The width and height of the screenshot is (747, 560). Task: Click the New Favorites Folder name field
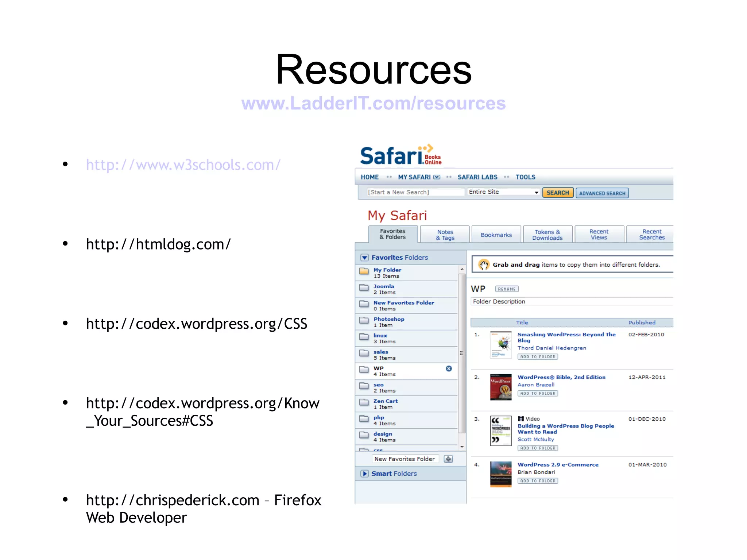click(405, 459)
